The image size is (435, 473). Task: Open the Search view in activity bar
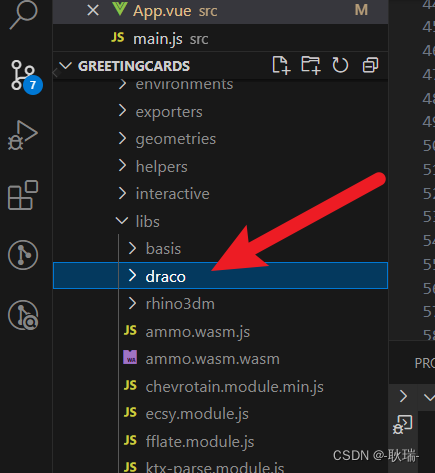[23, 14]
